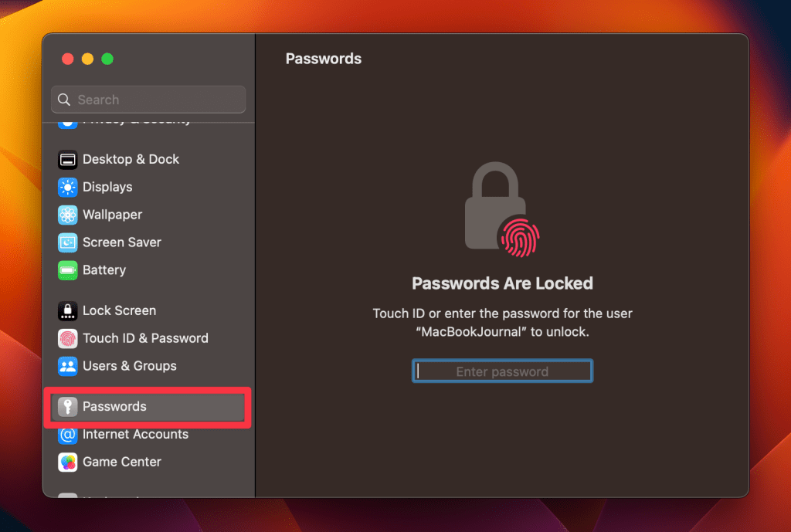This screenshot has height=532, width=791.
Task: Go to Touch ID & Password
Action: click(x=145, y=339)
